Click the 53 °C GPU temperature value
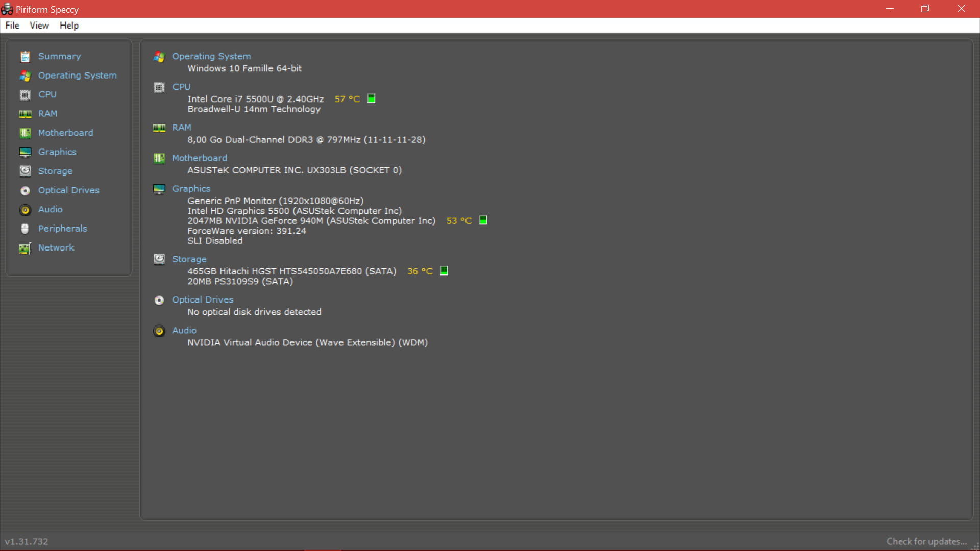The image size is (980, 551). coord(459,221)
